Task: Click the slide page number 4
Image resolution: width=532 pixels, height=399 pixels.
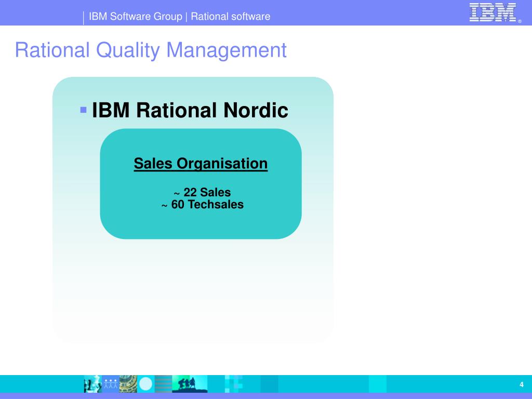Action: pyautogui.click(x=522, y=384)
